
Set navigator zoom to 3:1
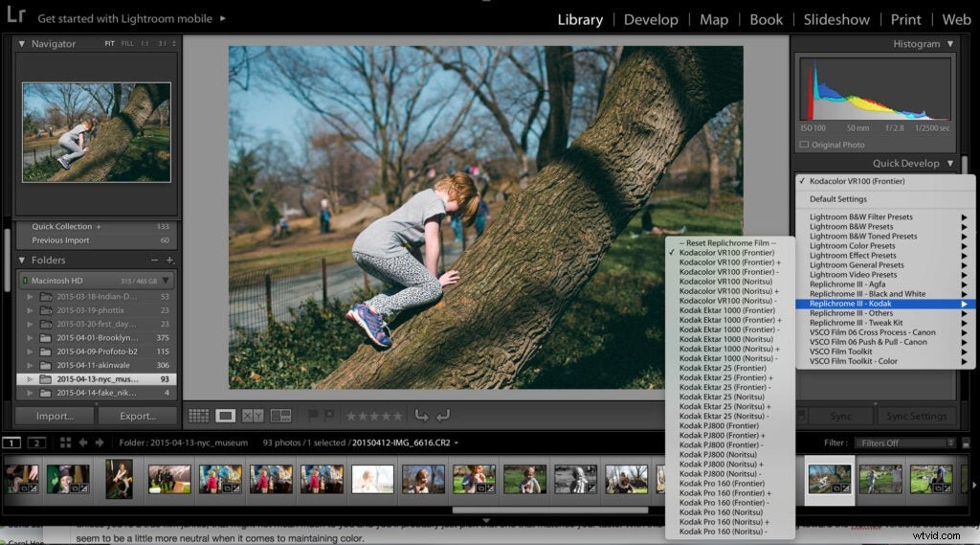pos(162,44)
